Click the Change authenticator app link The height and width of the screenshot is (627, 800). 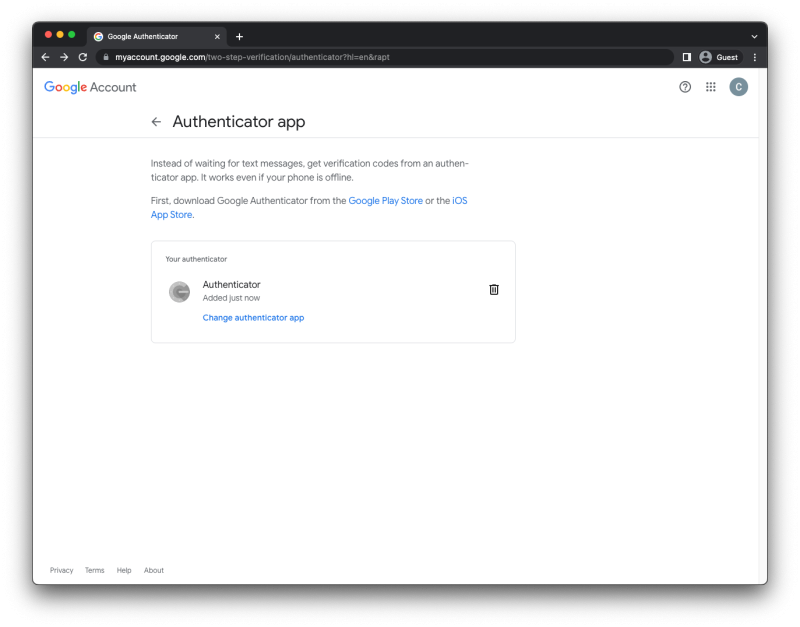[x=253, y=317]
